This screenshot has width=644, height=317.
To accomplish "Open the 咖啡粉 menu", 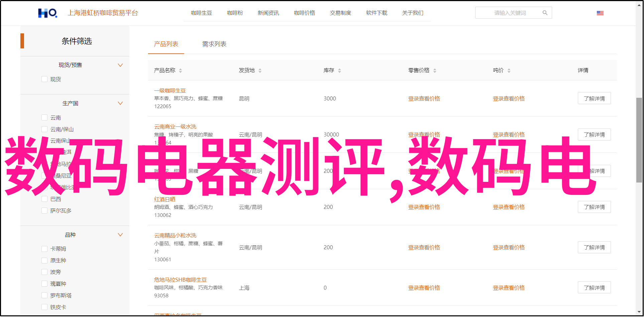I will pyautogui.click(x=235, y=13).
